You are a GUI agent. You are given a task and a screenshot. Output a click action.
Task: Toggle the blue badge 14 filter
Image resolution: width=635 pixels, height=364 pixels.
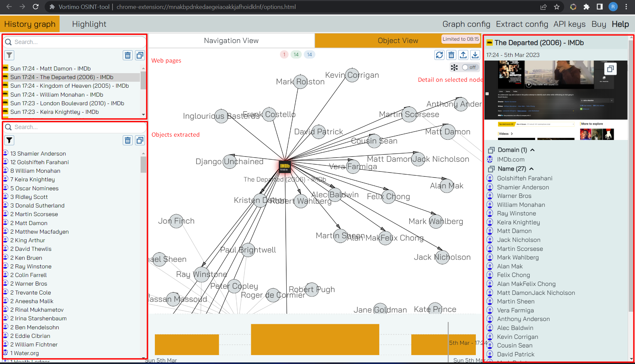309,55
